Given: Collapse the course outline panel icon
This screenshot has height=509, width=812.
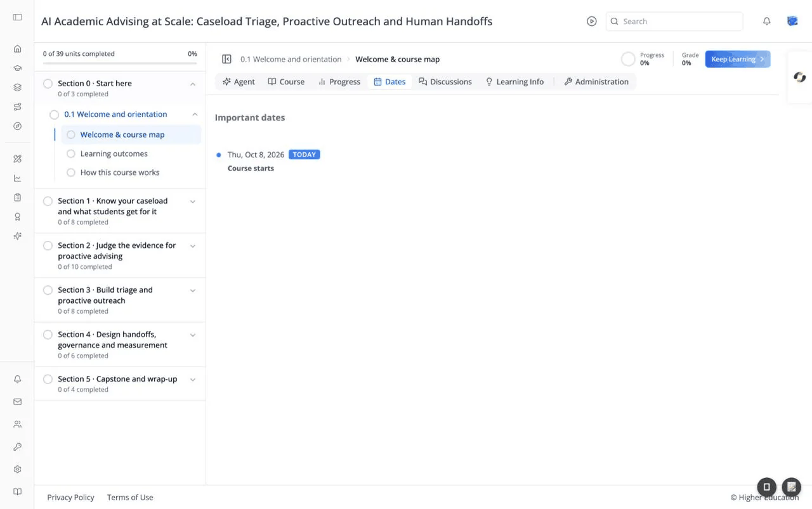Looking at the screenshot, I should tap(226, 59).
